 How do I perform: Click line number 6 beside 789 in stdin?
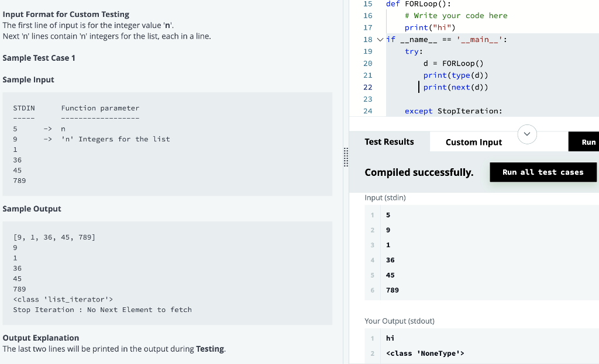pyautogui.click(x=373, y=290)
